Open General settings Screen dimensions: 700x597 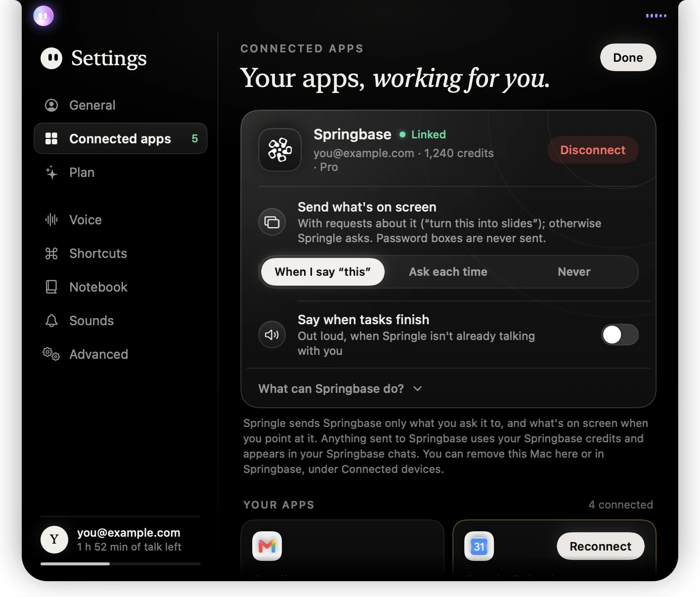[121, 105]
